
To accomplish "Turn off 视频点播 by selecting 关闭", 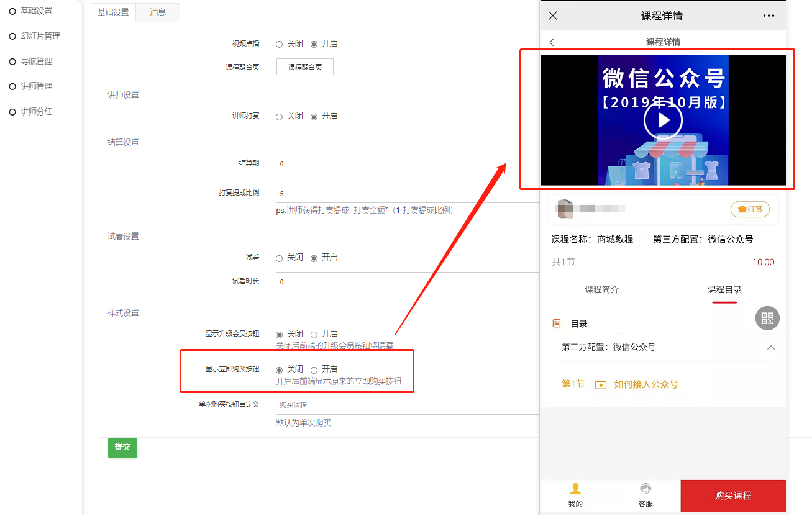I will [280, 45].
